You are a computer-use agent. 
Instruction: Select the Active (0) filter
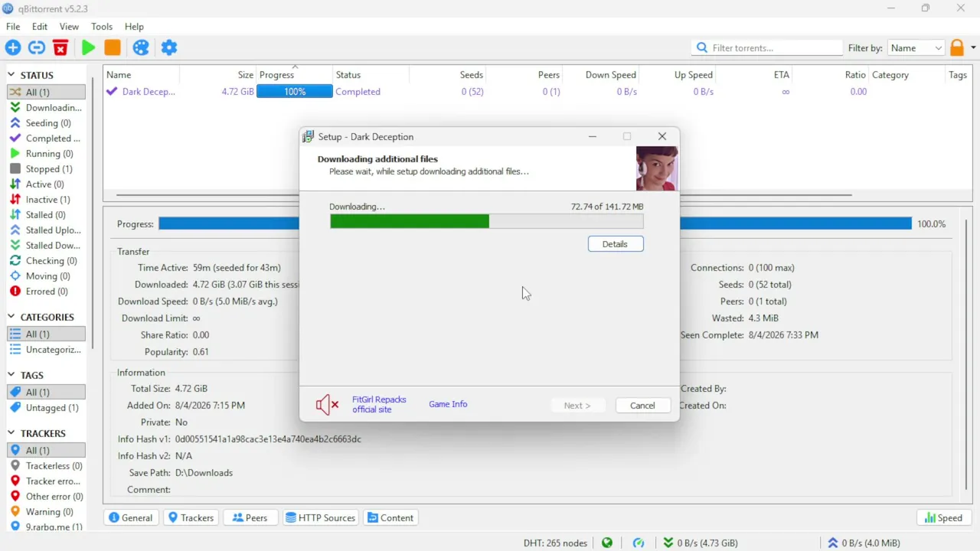[x=46, y=184]
